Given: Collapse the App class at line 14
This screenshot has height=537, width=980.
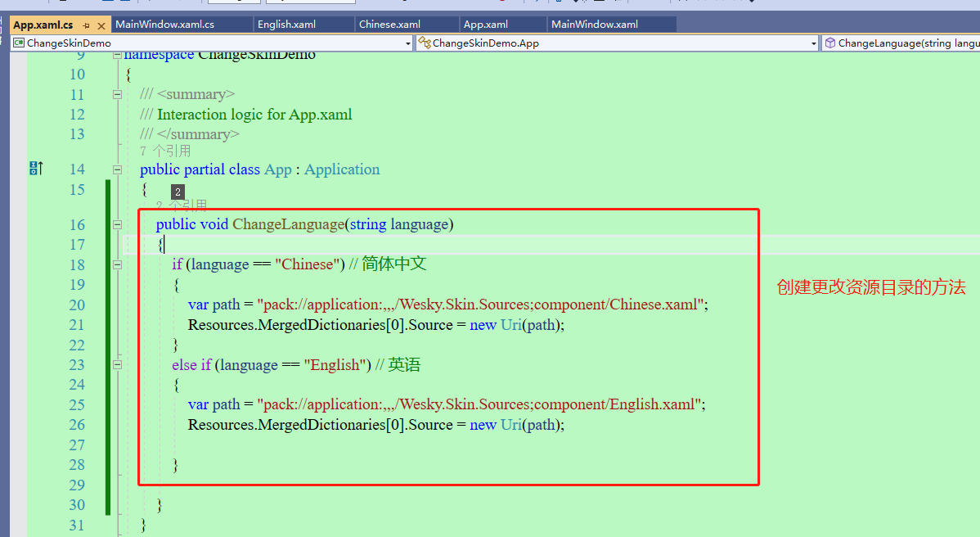Looking at the screenshot, I should pyautogui.click(x=117, y=169).
